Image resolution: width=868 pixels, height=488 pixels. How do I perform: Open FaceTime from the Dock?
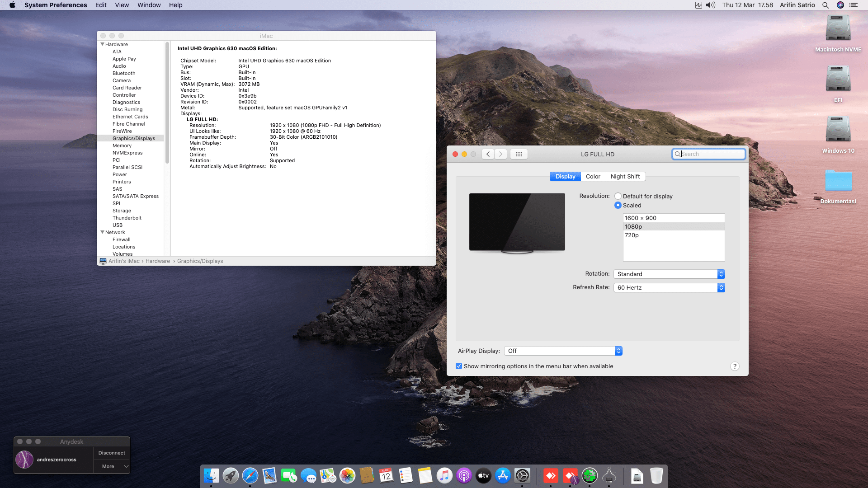[289, 476]
